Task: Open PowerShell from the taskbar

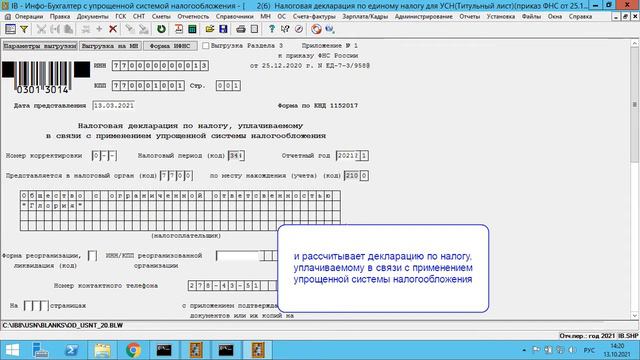Action: (71, 350)
